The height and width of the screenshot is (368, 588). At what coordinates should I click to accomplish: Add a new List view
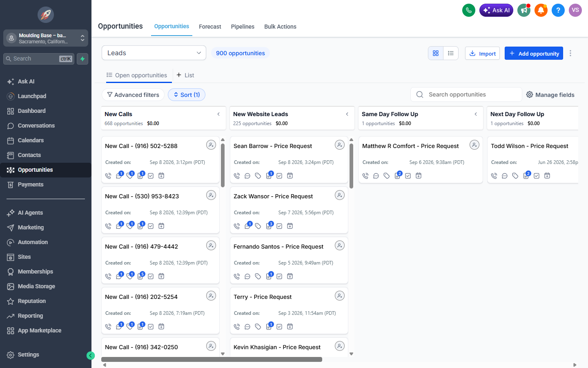pos(185,75)
